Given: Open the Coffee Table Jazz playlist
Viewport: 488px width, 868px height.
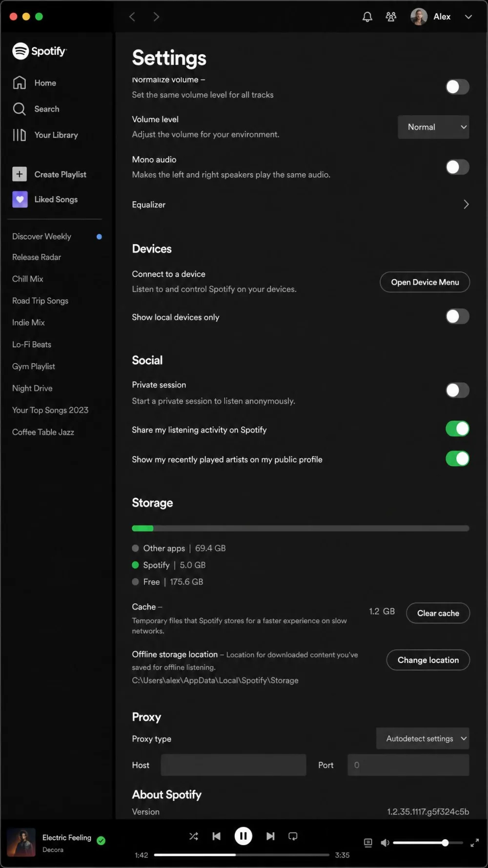Looking at the screenshot, I should tap(43, 432).
